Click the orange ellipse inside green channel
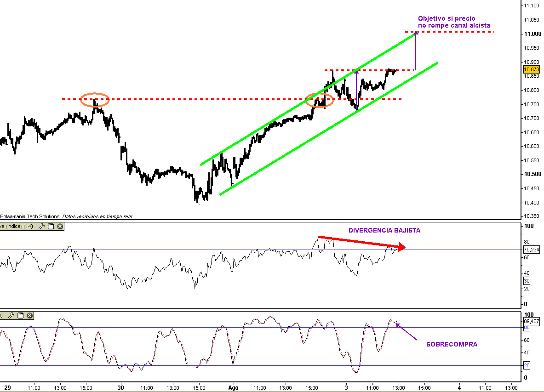The height and width of the screenshot is (392, 544). pos(320,99)
